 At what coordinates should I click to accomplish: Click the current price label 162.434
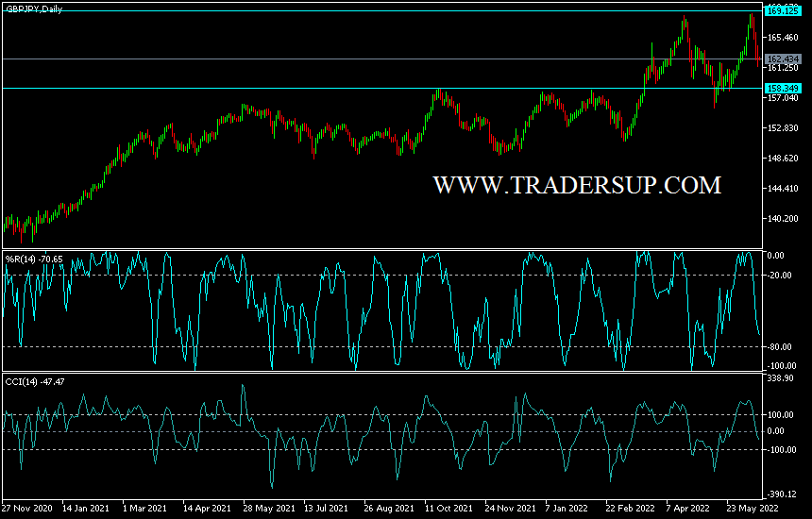(783, 59)
